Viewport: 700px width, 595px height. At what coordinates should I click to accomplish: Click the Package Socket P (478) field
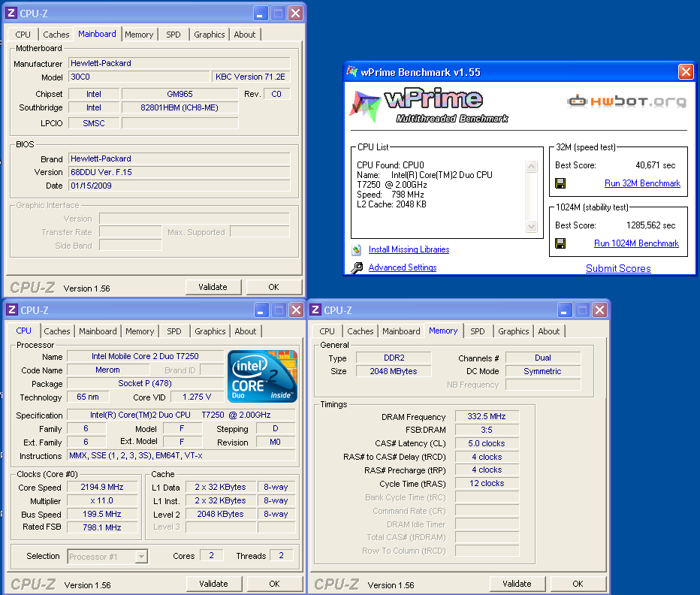pos(145,383)
